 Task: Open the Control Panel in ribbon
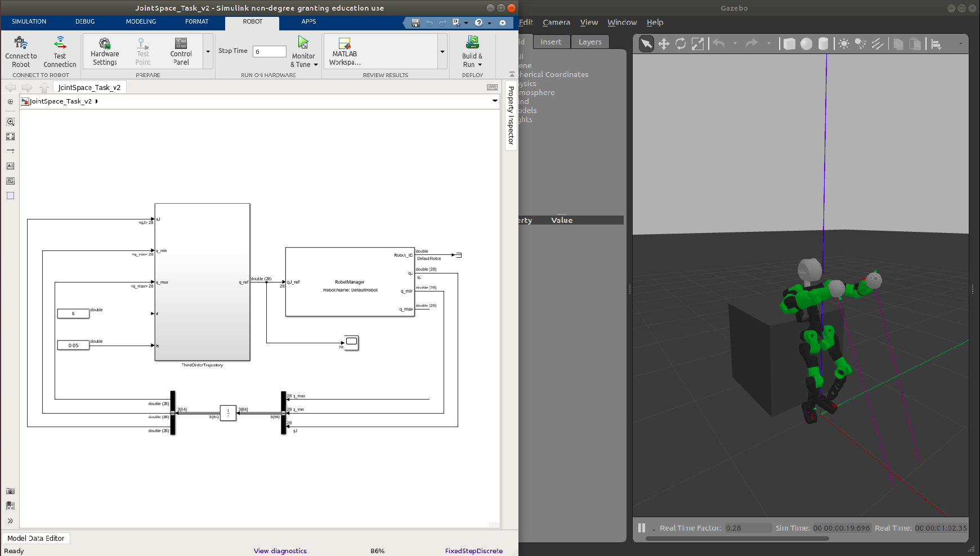pos(181,51)
